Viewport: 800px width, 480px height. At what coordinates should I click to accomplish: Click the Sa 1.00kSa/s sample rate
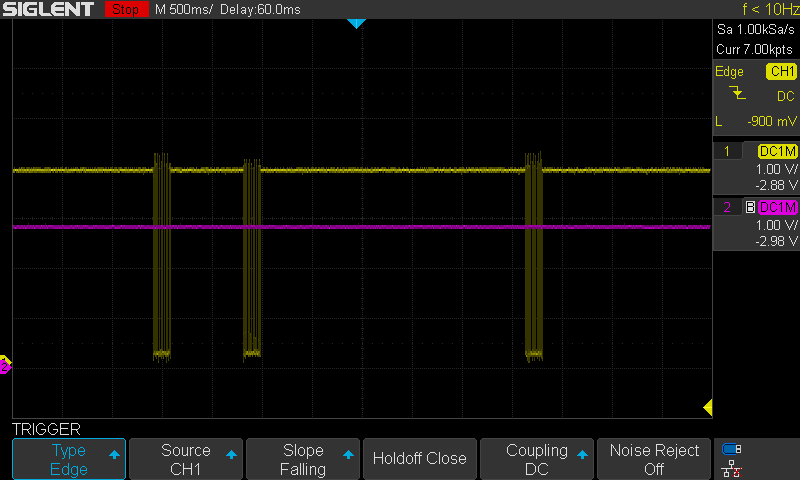tap(756, 30)
